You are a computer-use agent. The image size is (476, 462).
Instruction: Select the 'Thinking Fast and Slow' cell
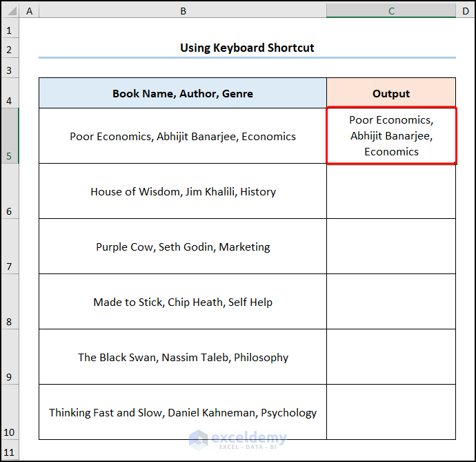point(183,412)
